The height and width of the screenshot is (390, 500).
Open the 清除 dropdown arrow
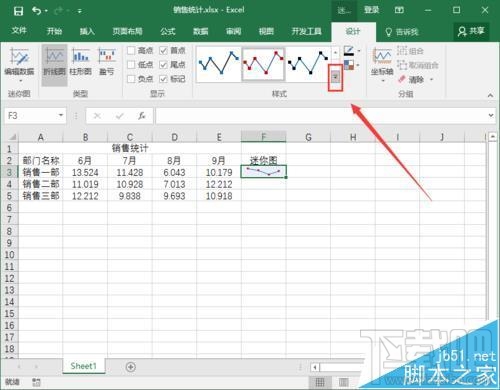pyautogui.click(x=431, y=79)
